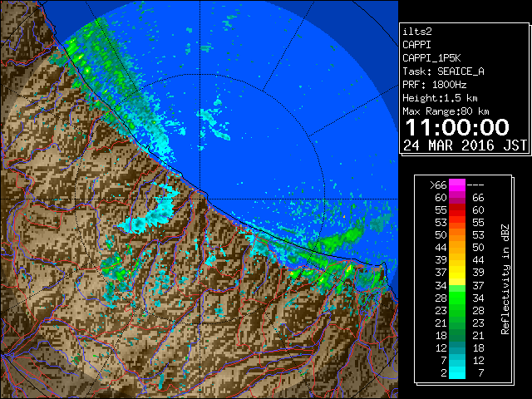The image size is (532, 399).
Task: Click the yellow 37–39 dBZ band
Action: click(457, 273)
